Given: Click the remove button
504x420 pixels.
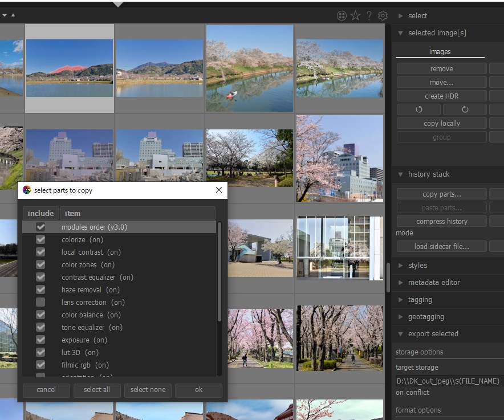Looking at the screenshot, I should pyautogui.click(x=442, y=68).
